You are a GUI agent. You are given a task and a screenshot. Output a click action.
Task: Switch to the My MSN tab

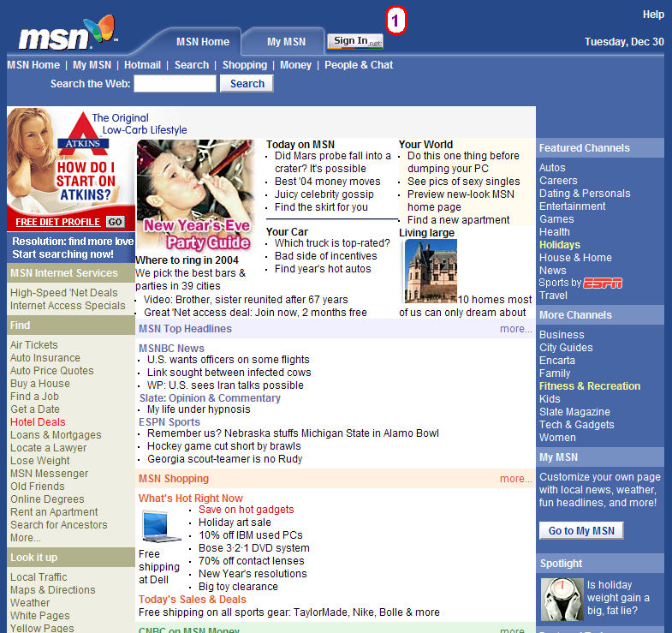coord(286,42)
